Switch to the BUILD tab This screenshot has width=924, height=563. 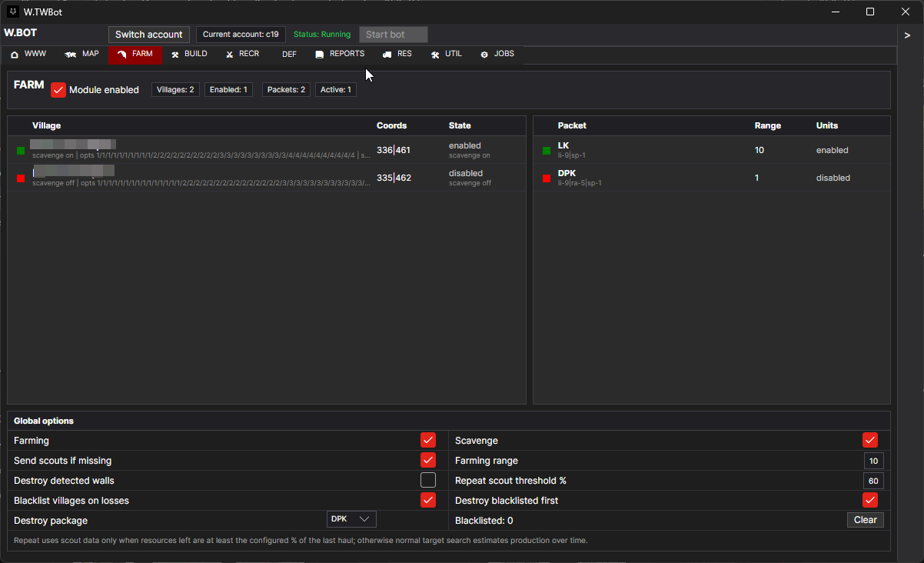click(x=189, y=55)
